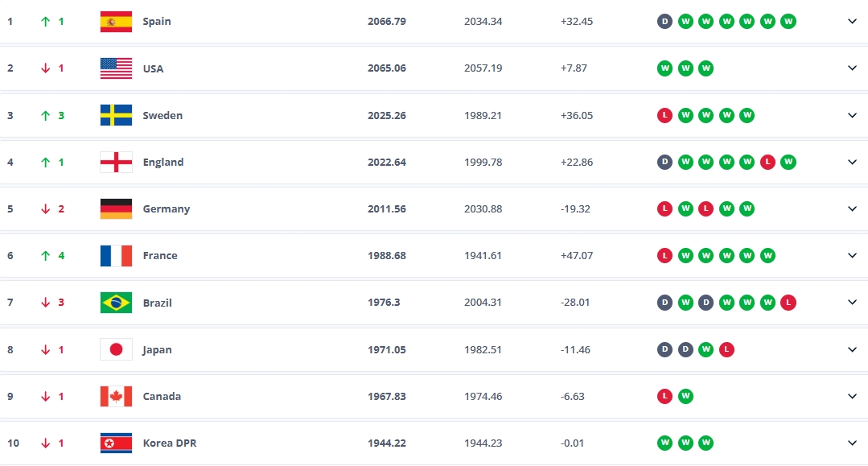The width and height of the screenshot is (868, 466).
Task: Click the Germany flag icon
Action: pos(116,208)
